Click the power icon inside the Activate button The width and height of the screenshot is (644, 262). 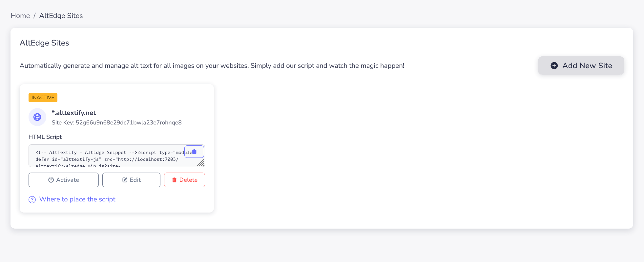click(x=51, y=179)
